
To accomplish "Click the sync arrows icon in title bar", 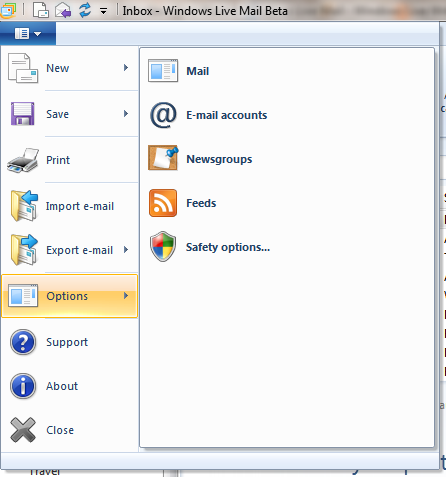I will 85,10.
